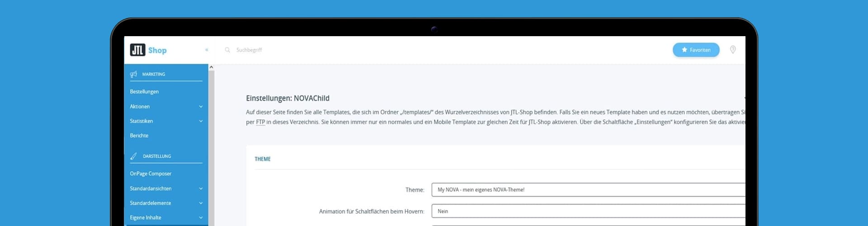The width and height of the screenshot is (868, 226).
Task: Collapse sidebar with double-chevron icon
Action: 207,50
